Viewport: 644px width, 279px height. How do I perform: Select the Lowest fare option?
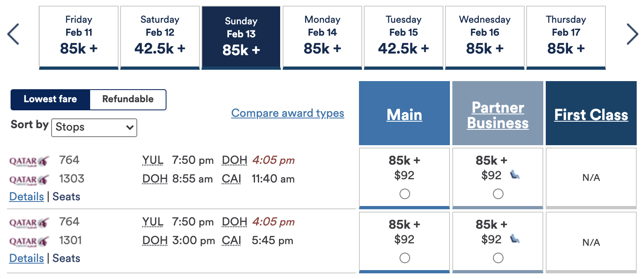(x=50, y=99)
